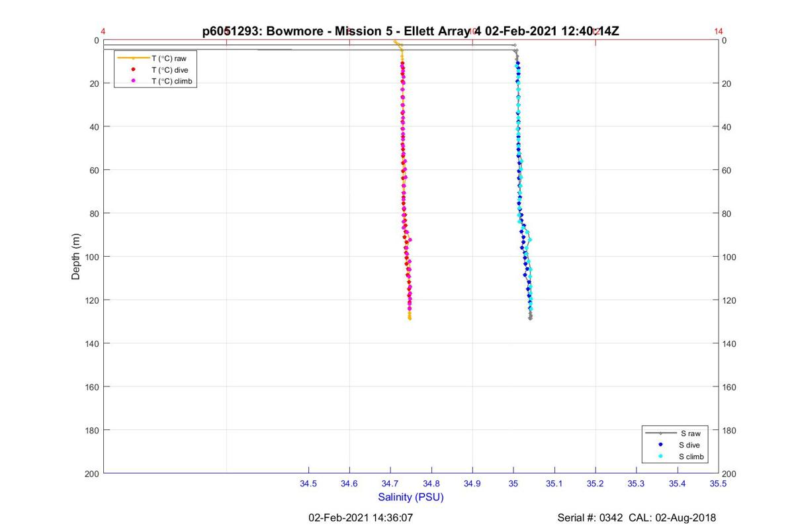Click right depth axis tick 180
Screen dimensions: 794x532
click(x=730, y=430)
